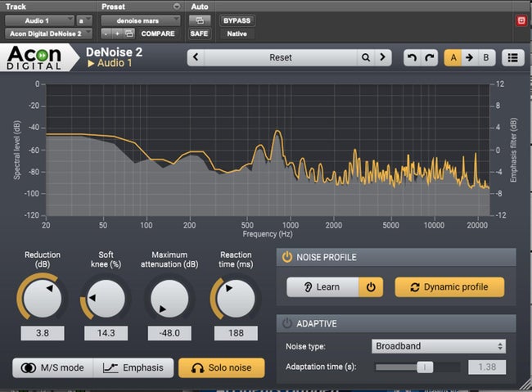Open the Audio 1 track selector
Image resolution: width=532 pixels, height=392 pixels.
39,20
